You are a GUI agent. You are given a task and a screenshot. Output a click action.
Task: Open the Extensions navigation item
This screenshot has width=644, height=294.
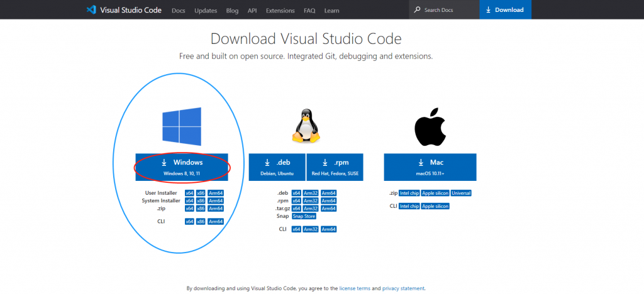280,10
